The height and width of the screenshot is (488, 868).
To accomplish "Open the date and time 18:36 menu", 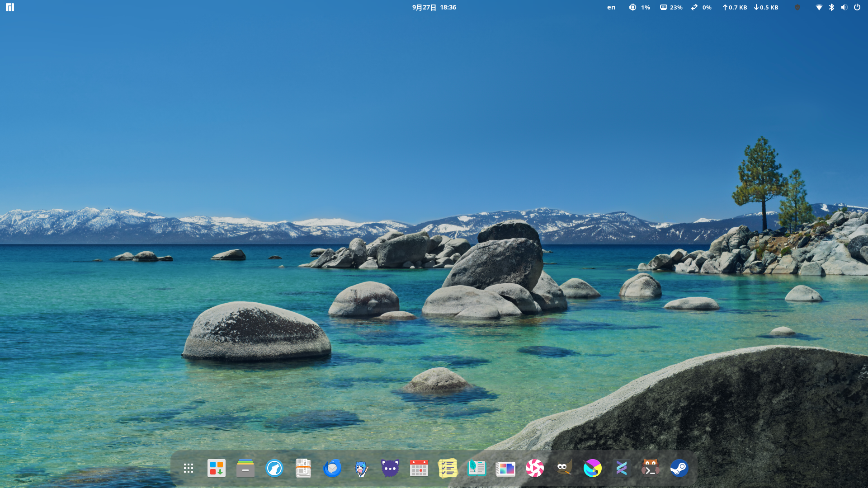I will coord(434,7).
